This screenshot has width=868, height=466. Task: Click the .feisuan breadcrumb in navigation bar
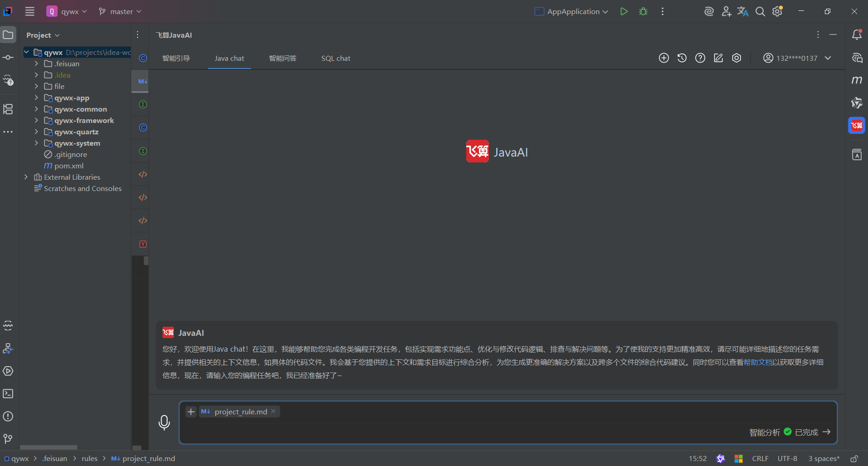pyautogui.click(x=54, y=458)
